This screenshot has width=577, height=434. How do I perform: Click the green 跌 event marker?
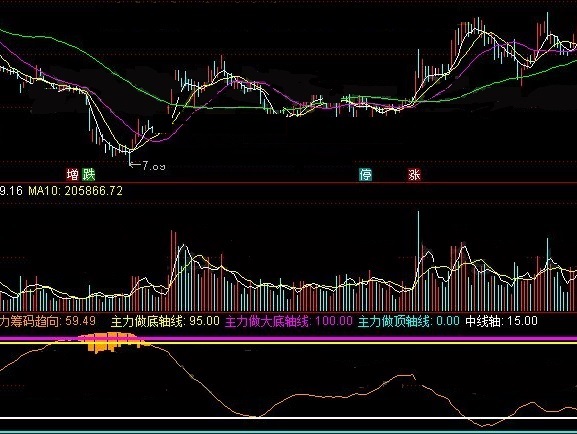(x=89, y=174)
